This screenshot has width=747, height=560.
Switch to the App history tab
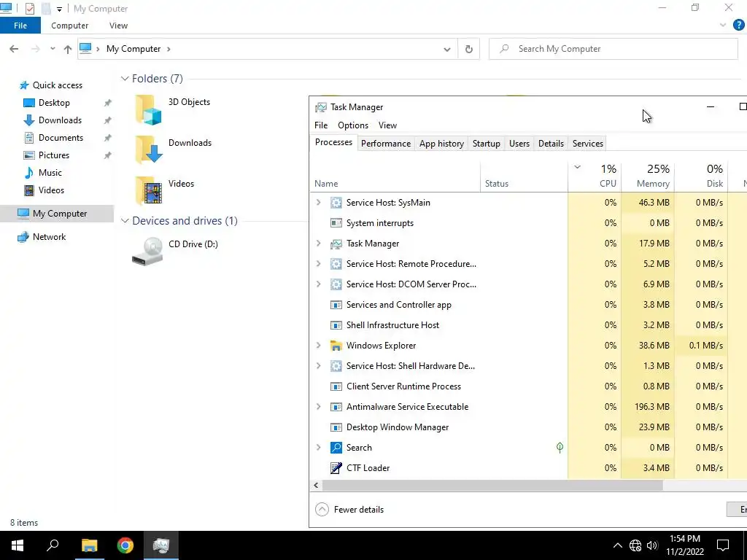point(441,144)
